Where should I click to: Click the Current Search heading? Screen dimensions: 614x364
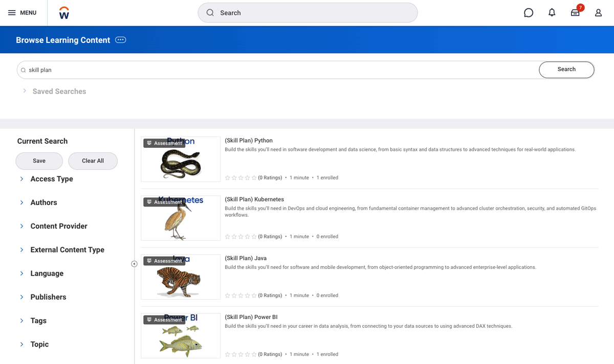(42, 141)
